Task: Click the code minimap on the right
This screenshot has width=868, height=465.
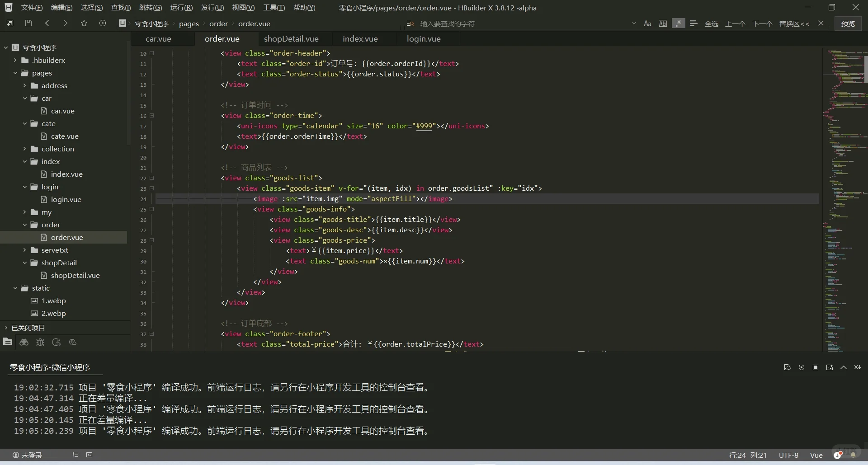Action: point(843,199)
